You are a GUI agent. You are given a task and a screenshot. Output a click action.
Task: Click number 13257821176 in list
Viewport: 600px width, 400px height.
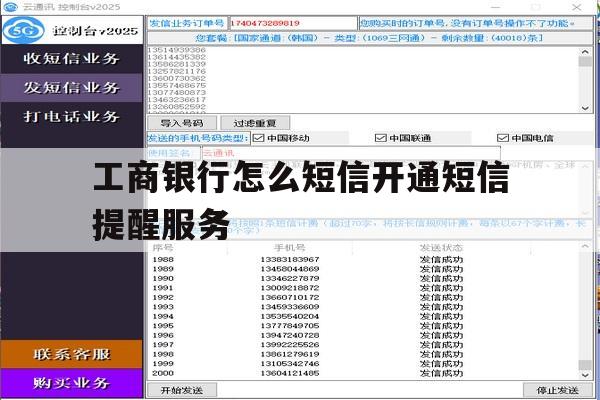point(177,71)
